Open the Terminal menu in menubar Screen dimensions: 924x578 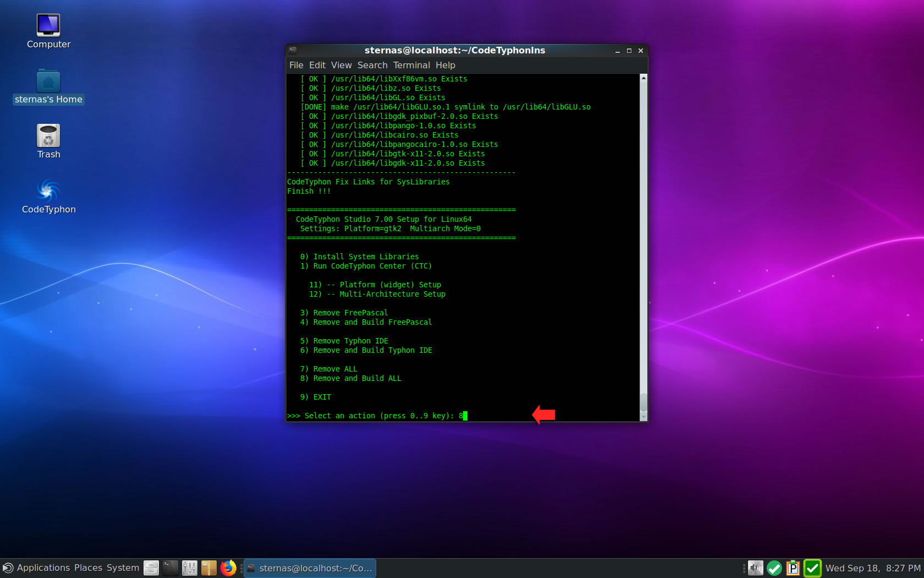coord(411,65)
